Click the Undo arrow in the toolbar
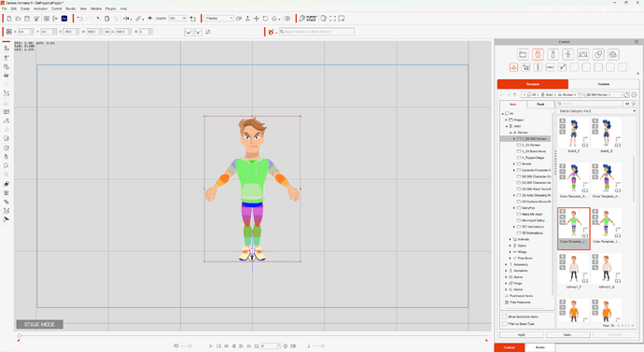The image size is (644, 352). click(x=80, y=19)
